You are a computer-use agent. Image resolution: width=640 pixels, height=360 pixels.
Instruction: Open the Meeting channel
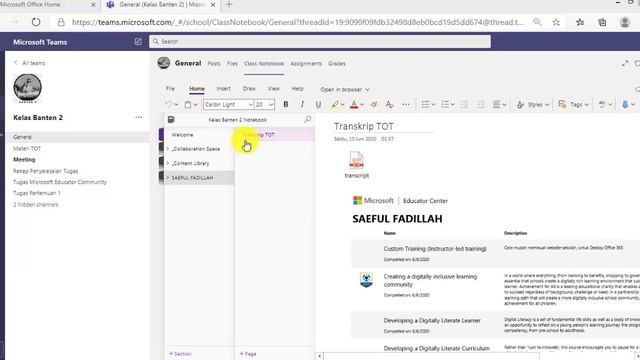(24, 160)
